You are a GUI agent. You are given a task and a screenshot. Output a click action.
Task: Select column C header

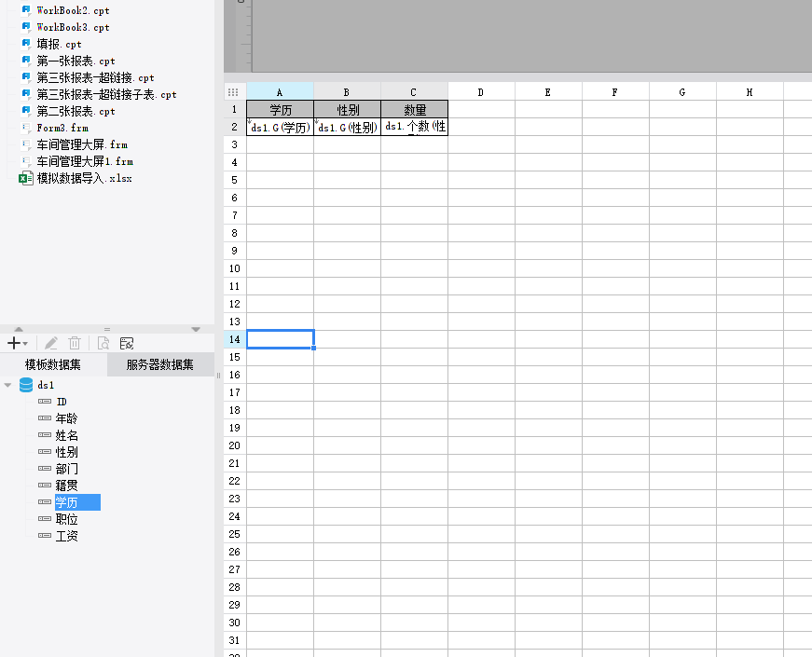[x=414, y=91]
